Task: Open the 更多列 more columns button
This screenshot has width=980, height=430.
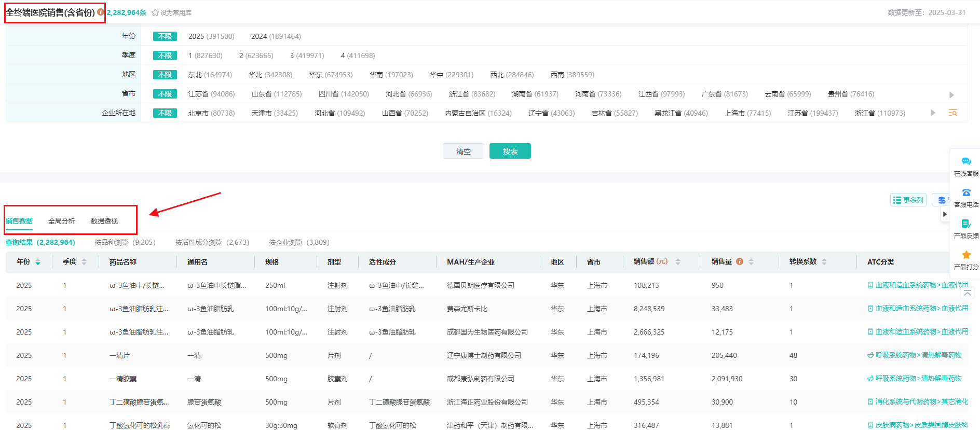Action: pos(908,200)
